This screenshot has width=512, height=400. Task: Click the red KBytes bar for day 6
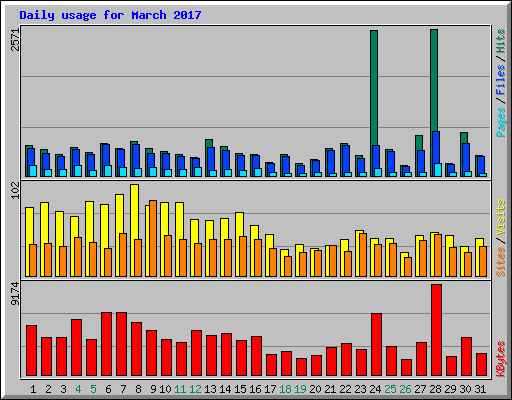click(106, 344)
